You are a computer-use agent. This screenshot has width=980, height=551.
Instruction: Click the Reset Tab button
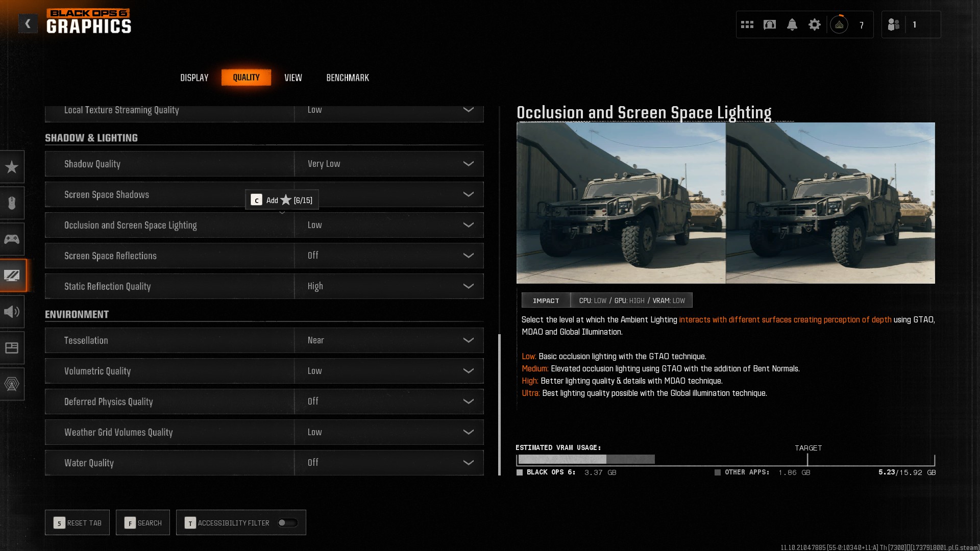pyautogui.click(x=77, y=522)
